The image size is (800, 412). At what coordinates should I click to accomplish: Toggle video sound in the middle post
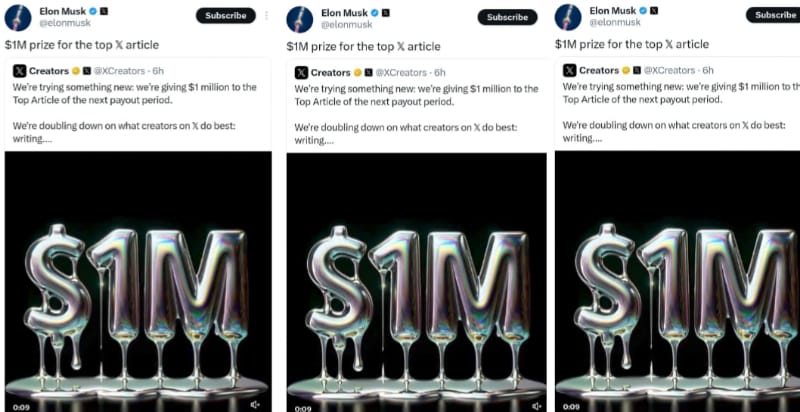536,405
